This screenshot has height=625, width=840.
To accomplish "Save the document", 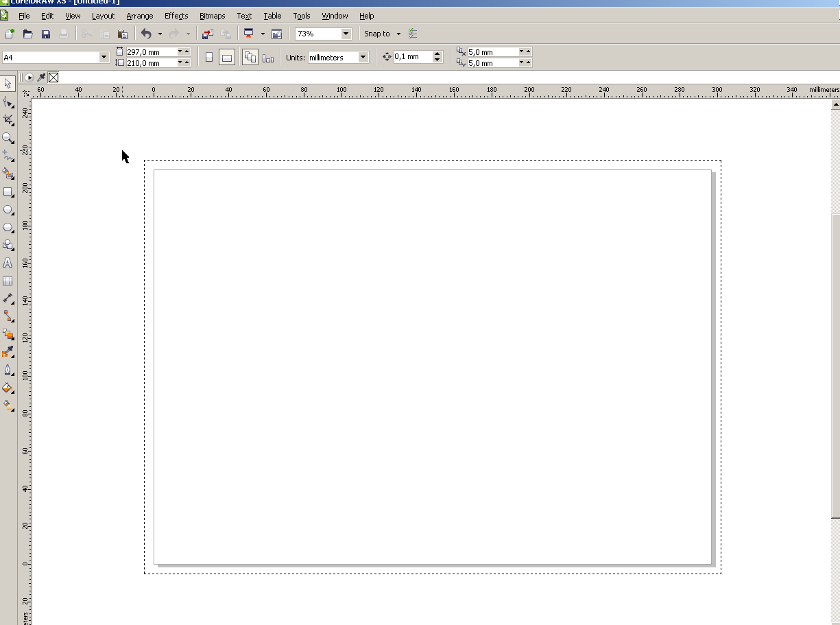I will point(46,34).
